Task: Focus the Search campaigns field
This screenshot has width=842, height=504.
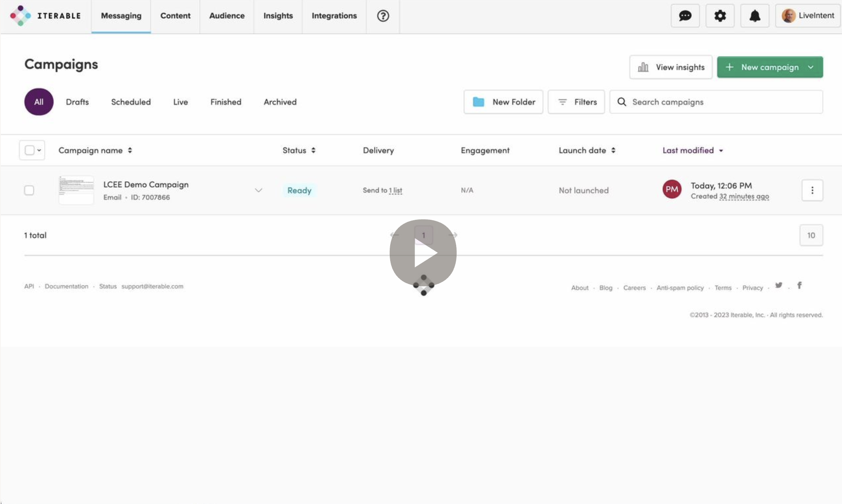Action: pyautogui.click(x=723, y=102)
